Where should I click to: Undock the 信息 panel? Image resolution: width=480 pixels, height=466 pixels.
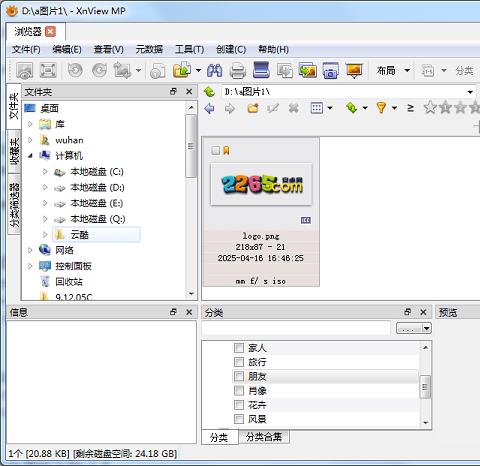click(173, 312)
